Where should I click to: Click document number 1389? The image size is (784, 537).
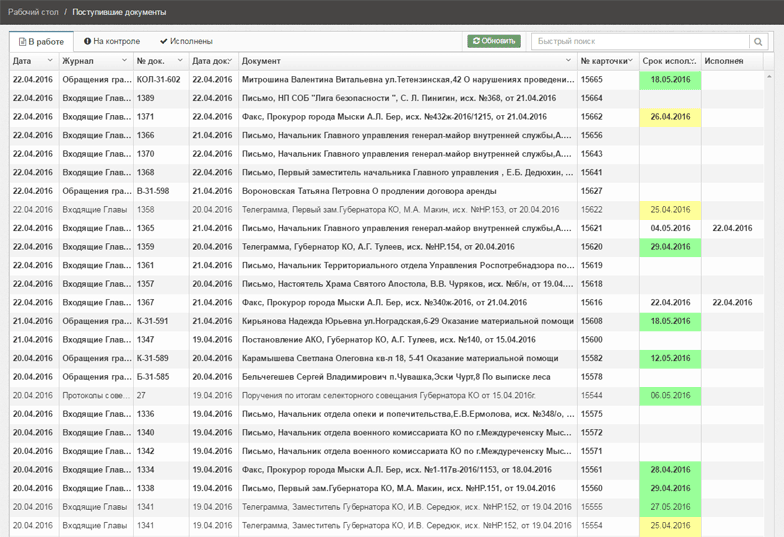click(x=146, y=98)
